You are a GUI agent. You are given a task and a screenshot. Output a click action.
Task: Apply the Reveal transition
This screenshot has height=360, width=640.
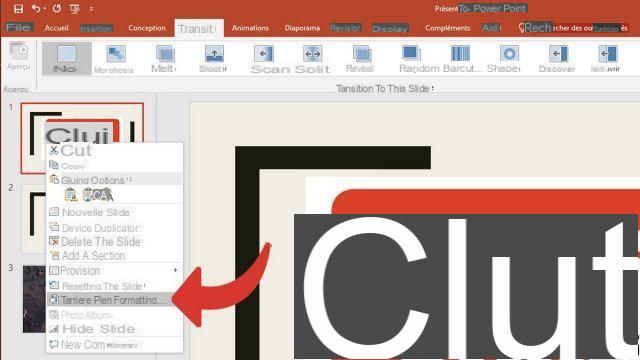[x=360, y=58]
